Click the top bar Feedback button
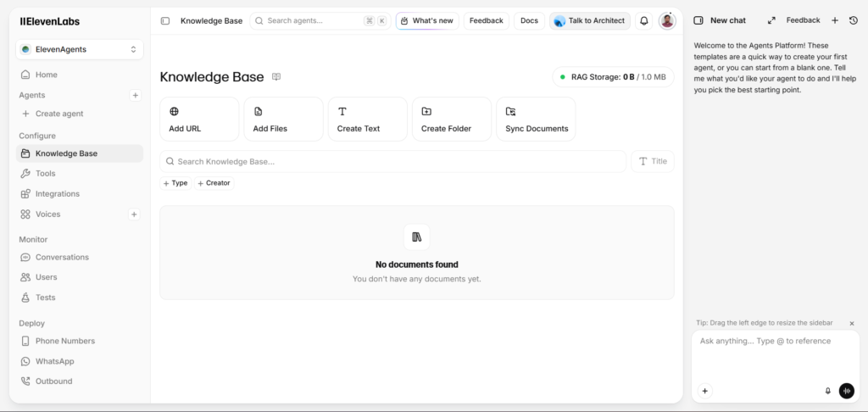Image resolution: width=868 pixels, height=412 pixels. (486, 21)
